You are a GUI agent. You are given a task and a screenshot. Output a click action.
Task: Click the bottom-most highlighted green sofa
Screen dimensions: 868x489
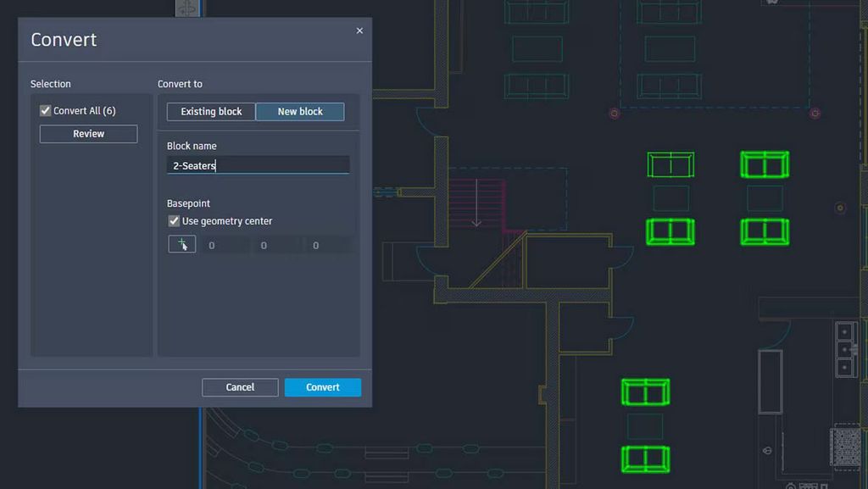(645, 458)
